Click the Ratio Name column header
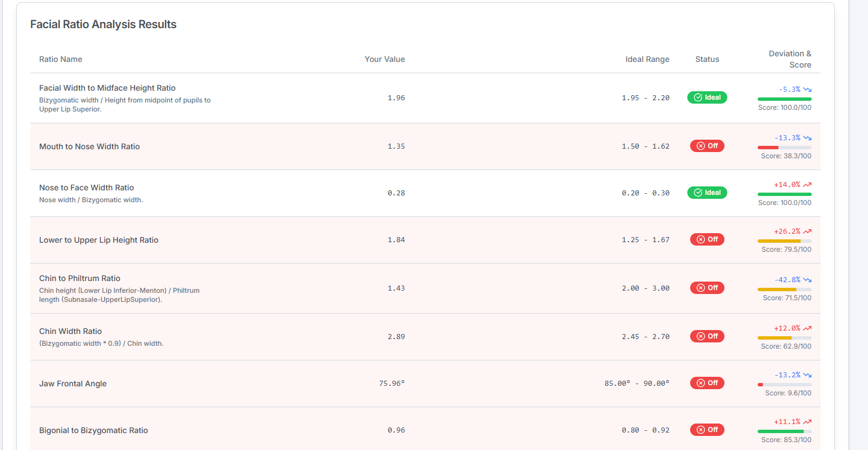Viewport: 868px width, 450px height. (61, 59)
